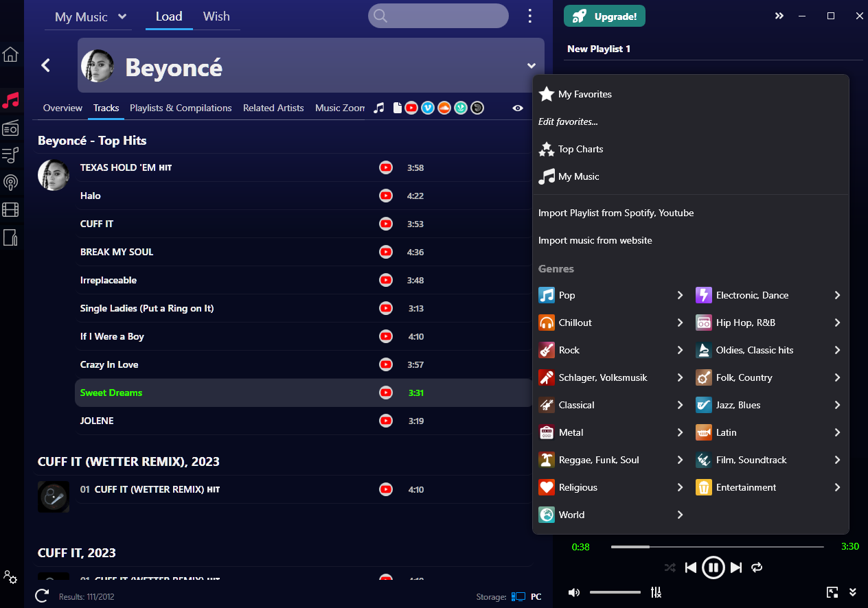868x608 pixels.
Task: Open the device sync icon in the left sidebar
Action: (x=10, y=237)
